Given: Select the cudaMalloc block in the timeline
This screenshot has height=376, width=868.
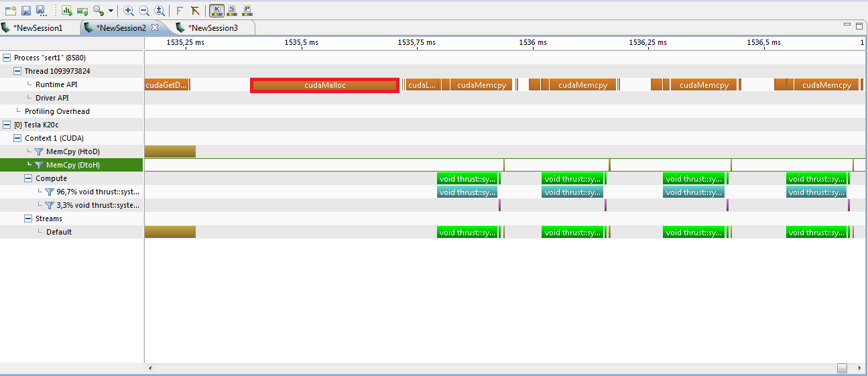Looking at the screenshot, I should pyautogui.click(x=324, y=85).
